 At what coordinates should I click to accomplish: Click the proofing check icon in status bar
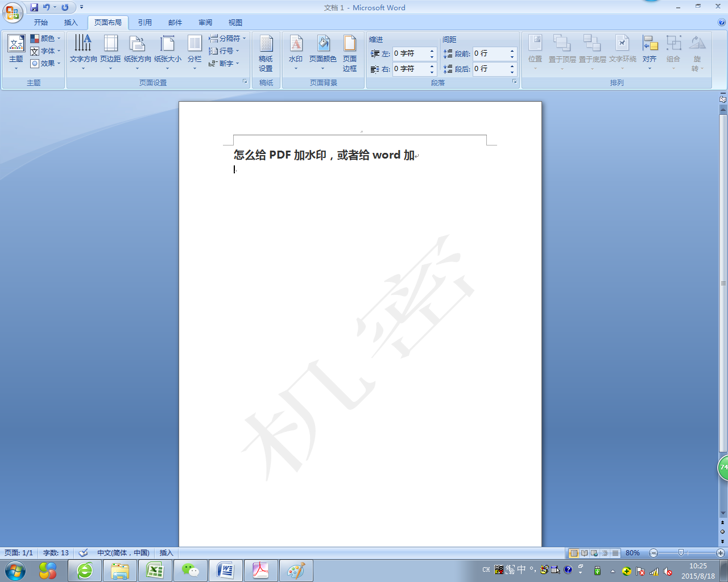click(x=83, y=552)
